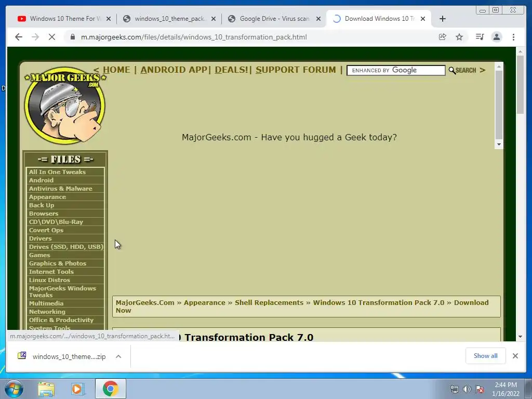Image resolution: width=532 pixels, height=399 pixels.
Task: Open the media control icon
Action: coord(480,37)
